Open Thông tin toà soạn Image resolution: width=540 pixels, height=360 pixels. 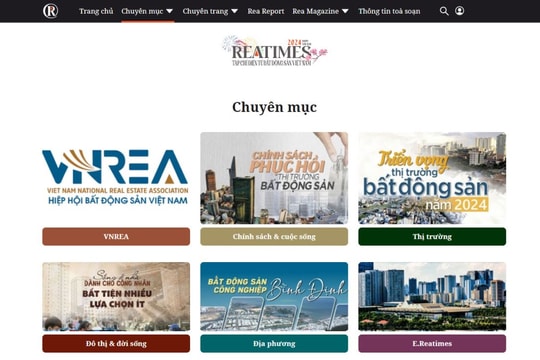coord(389,11)
